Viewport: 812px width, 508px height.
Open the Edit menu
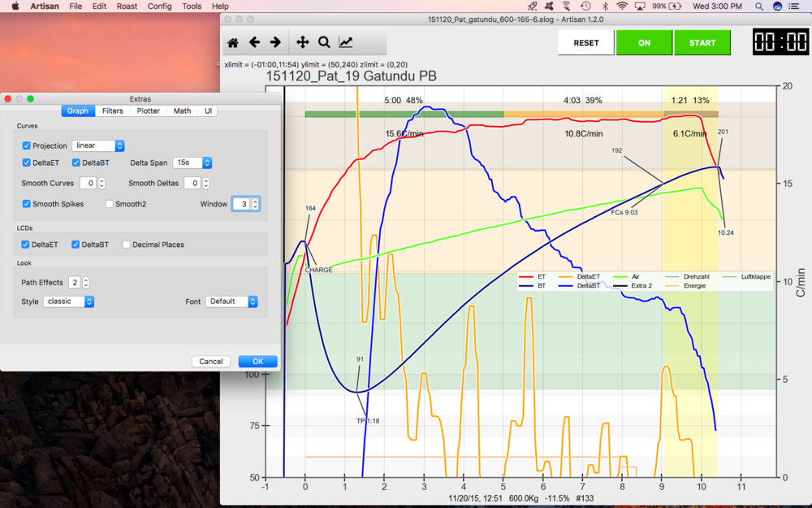point(99,7)
